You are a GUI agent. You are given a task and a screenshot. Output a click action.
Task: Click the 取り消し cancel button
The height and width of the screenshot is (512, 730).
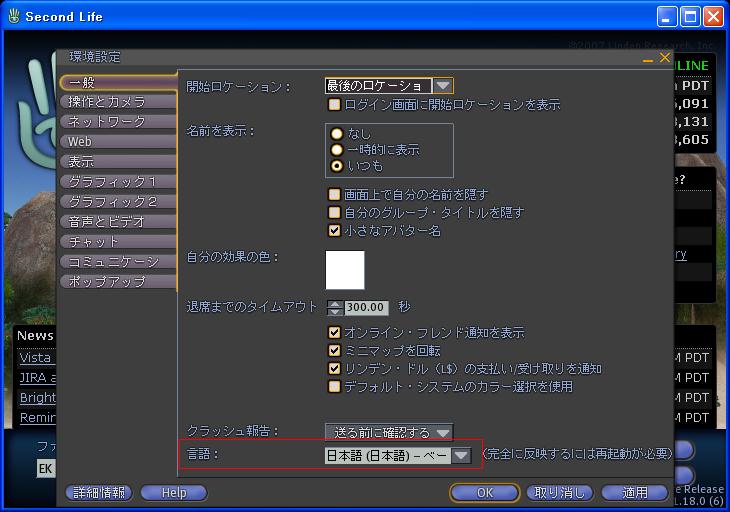coord(559,492)
